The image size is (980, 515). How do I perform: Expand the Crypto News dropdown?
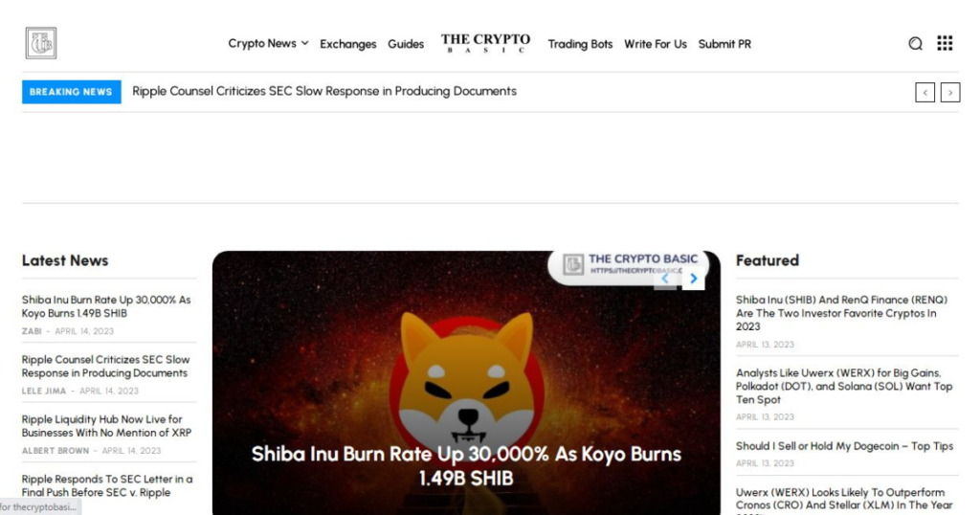coord(268,44)
